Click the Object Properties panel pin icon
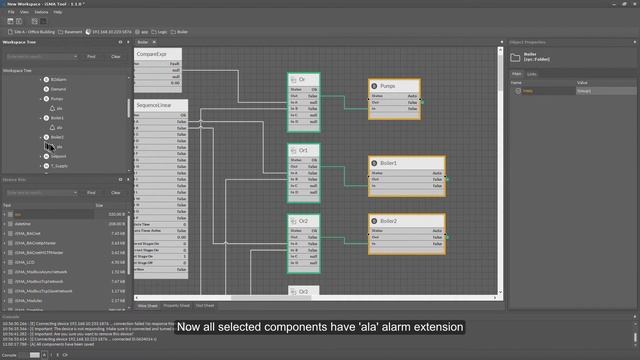Screen dimensions: 640x360 634,42
